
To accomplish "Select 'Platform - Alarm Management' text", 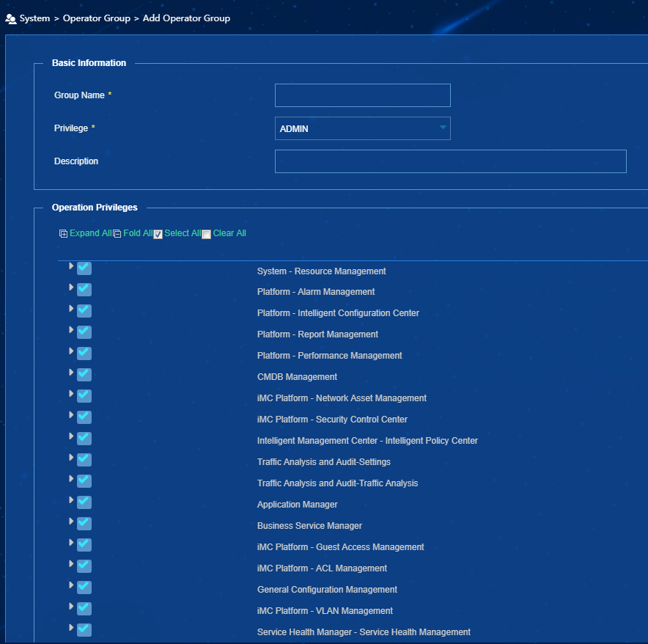I will pos(316,292).
